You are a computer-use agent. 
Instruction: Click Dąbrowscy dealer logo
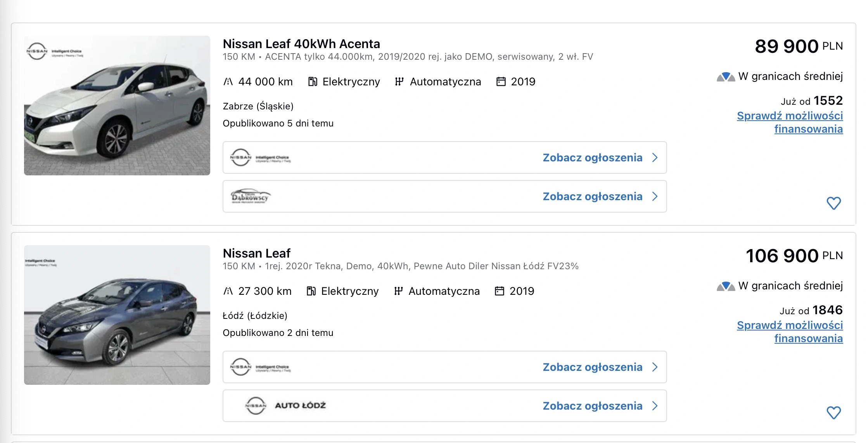click(x=251, y=196)
